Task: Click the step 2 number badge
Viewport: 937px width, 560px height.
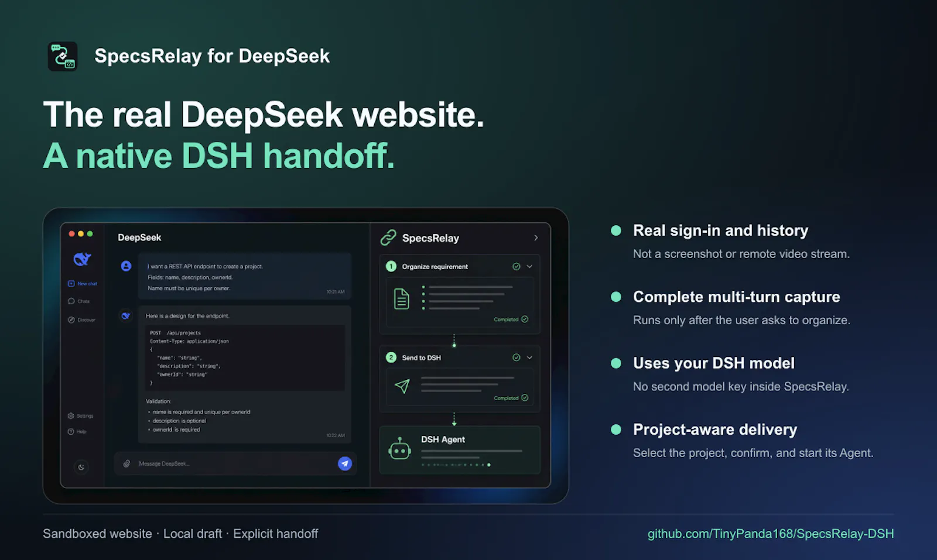Action: click(391, 358)
